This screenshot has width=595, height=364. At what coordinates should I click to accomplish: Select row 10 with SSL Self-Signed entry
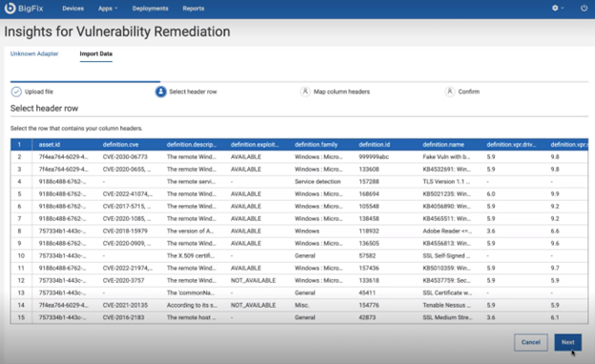[299, 255]
